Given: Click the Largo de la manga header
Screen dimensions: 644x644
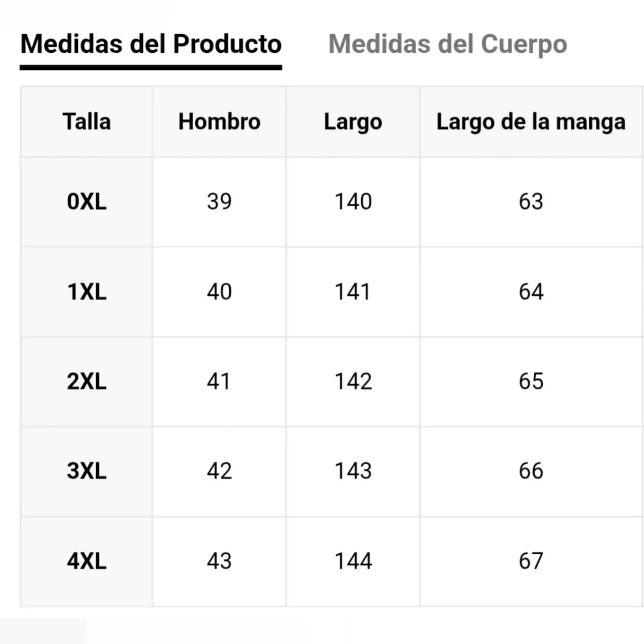Looking at the screenshot, I should point(531,121).
